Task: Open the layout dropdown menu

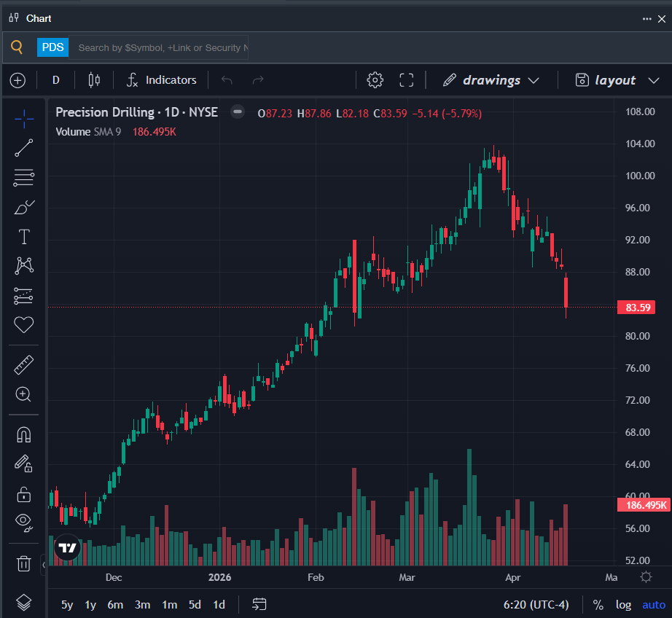Action: (x=617, y=80)
